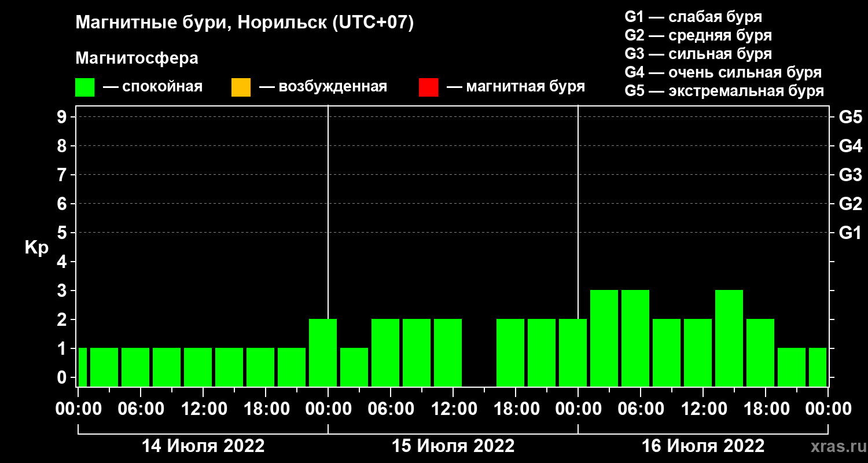Click the date label '14 Июля 2022'
The image size is (868, 463).
(203, 446)
